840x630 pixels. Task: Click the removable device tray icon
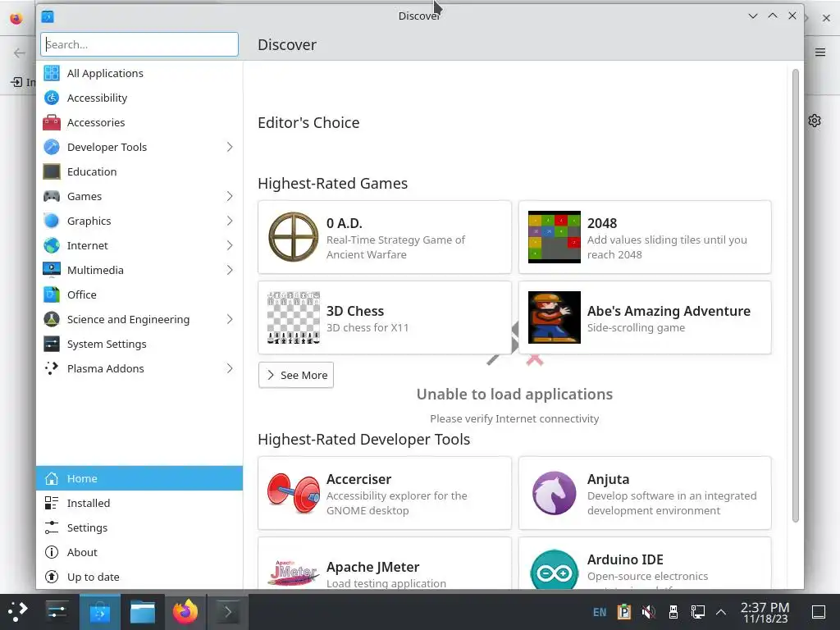coord(673,612)
